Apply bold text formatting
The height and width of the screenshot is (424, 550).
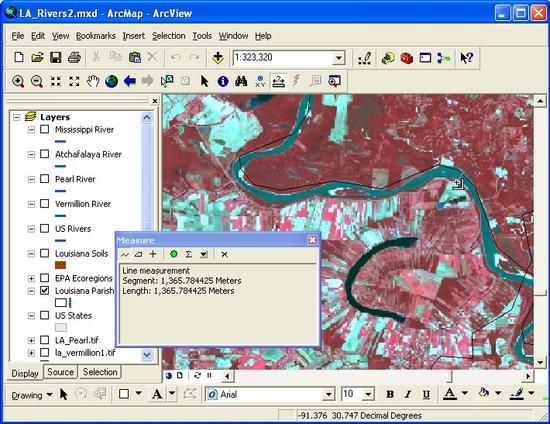point(390,395)
